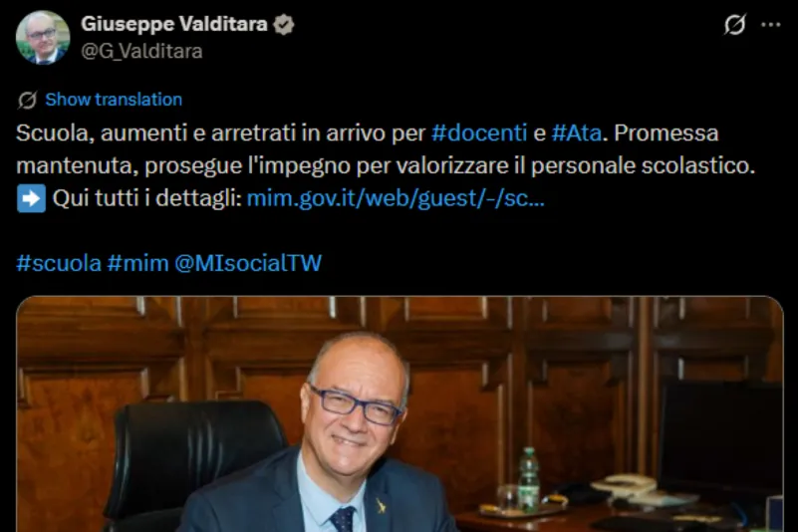Click Giuseppe Valditara's profile avatar
798x532 pixels.
coord(43,37)
